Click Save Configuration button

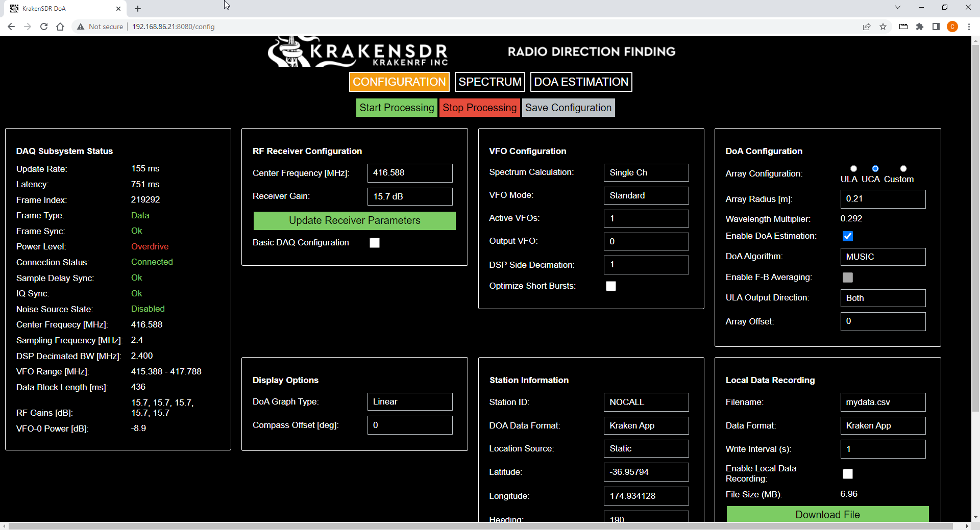(568, 108)
